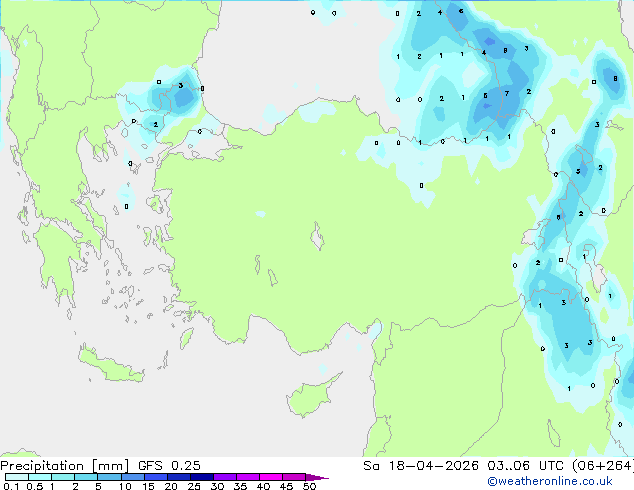The height and width of the screenshot is (490, 634).
Task: Click the 1–2 mm legend swatch
Action: 63,477
